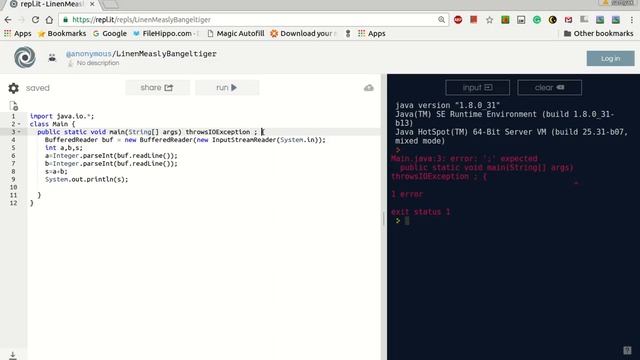
Task: Open the Apps bookmark beside Other bookmarks
Action: click(371, 33)
